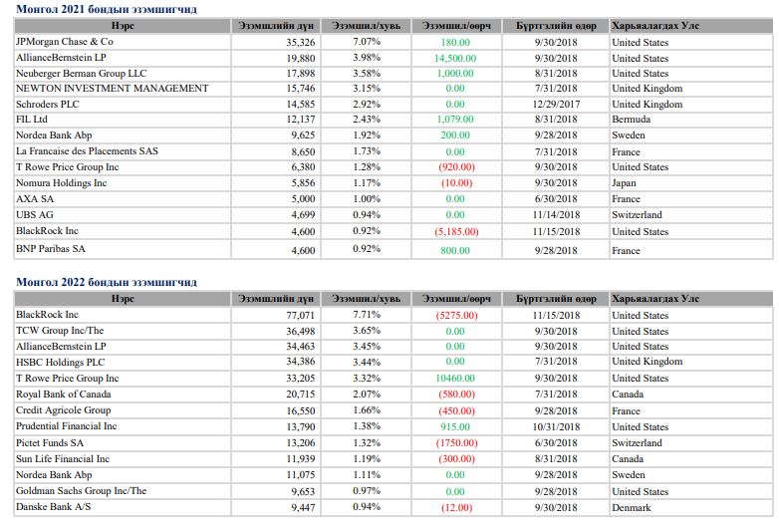Select the 12/29/2017 date cell
Image resolution: width=779 pixels, height=532 pixels.
556,104
